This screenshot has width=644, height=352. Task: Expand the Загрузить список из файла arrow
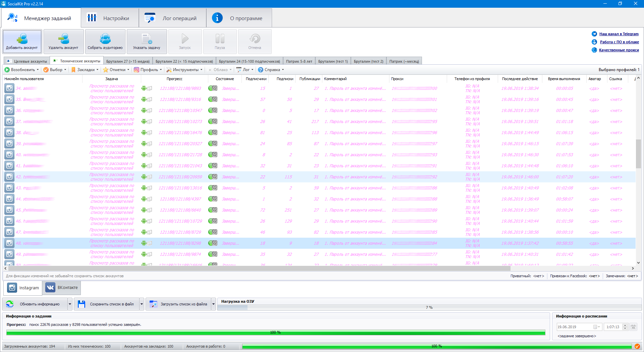(213, 304)
